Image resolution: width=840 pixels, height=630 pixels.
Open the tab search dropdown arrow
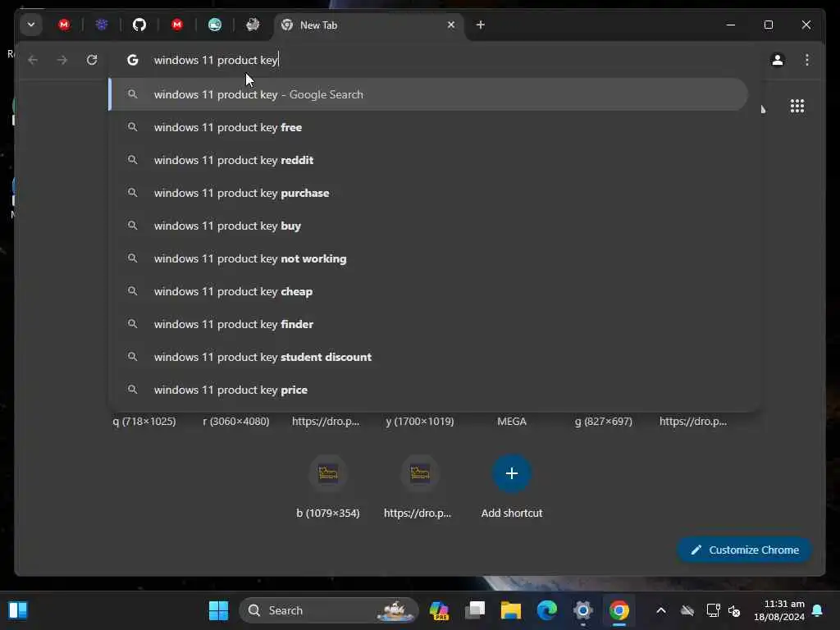click(31, 25)
